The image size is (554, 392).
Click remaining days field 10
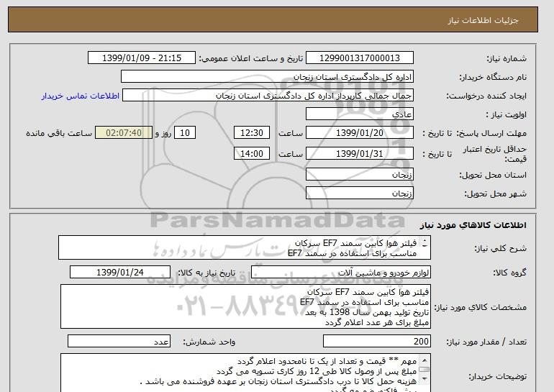185,133
